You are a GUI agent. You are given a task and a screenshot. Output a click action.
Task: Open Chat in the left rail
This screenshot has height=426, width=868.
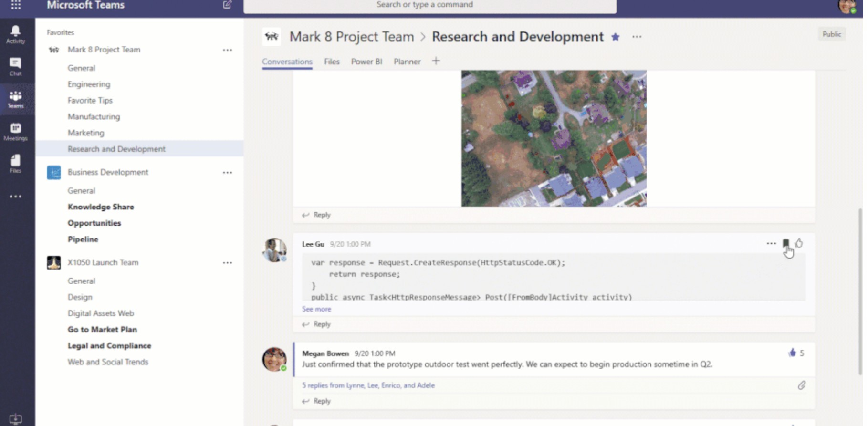click(15, 66)
